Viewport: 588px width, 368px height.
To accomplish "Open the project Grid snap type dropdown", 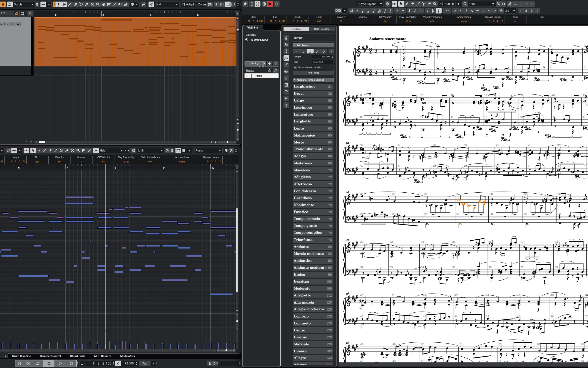I will click(167, 4).
